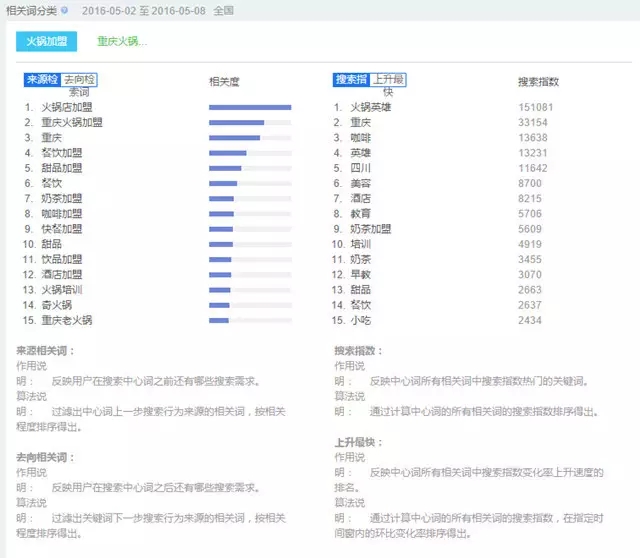Click the relevance bar for 火锅店加盟
The width and height of the screenshot is (640, 558).
(x=249, y=107)
